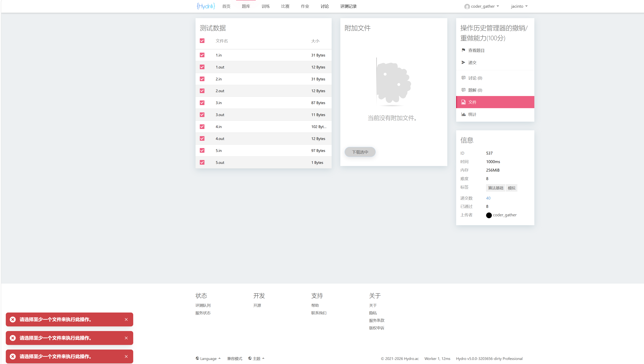Click the 文件名 column header
The width and height of the screenshot is (644, 364).
221,41
